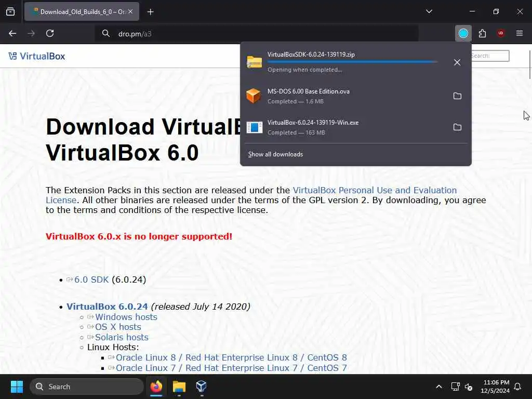Open the VirtualBox 6.0.24 release link
The height and width of the screenshot is (399, 532).
coord(107,307)
